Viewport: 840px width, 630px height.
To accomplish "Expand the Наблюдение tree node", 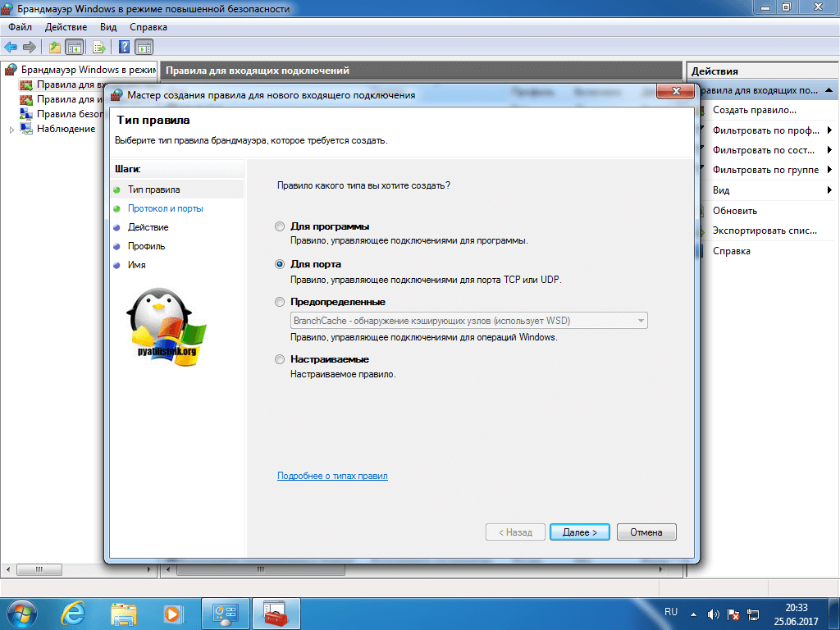I will (x=11, y=130).
